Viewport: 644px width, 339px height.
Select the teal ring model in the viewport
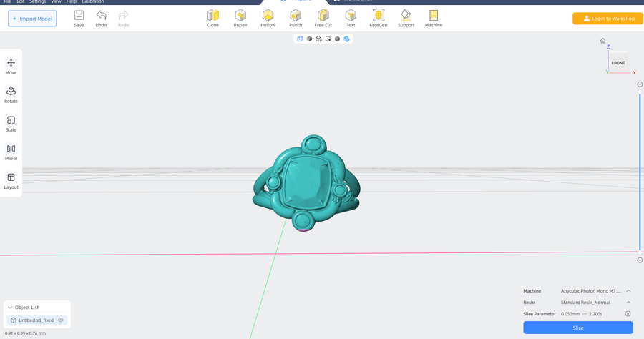click(306, 184)
